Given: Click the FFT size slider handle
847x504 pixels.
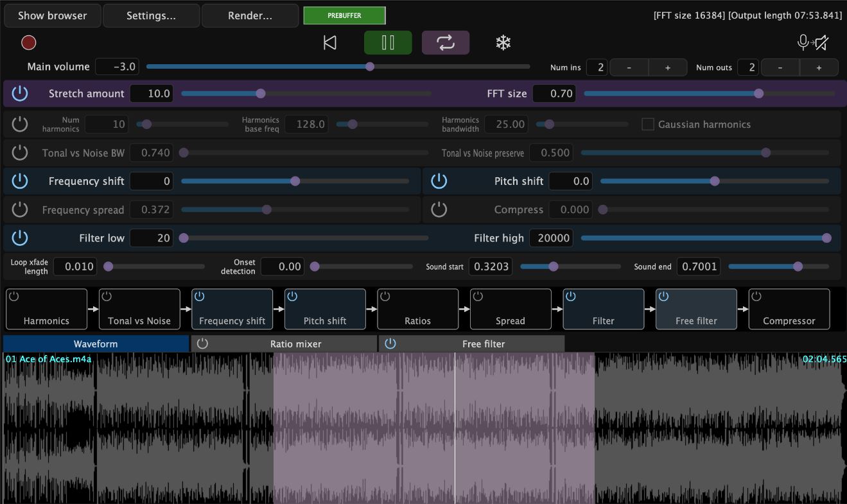Looking at the screenshot, I should pyautogui.click(x=759, y=93).
